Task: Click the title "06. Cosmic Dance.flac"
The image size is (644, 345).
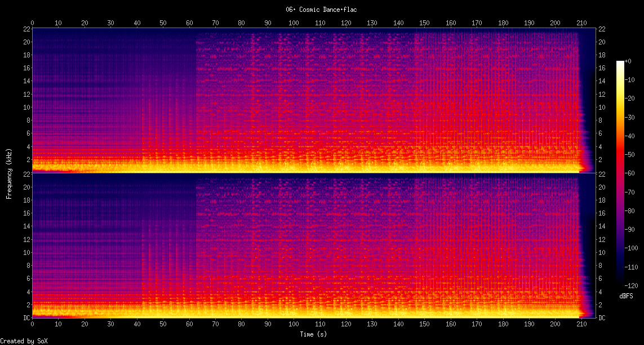Action: (322, 10)
